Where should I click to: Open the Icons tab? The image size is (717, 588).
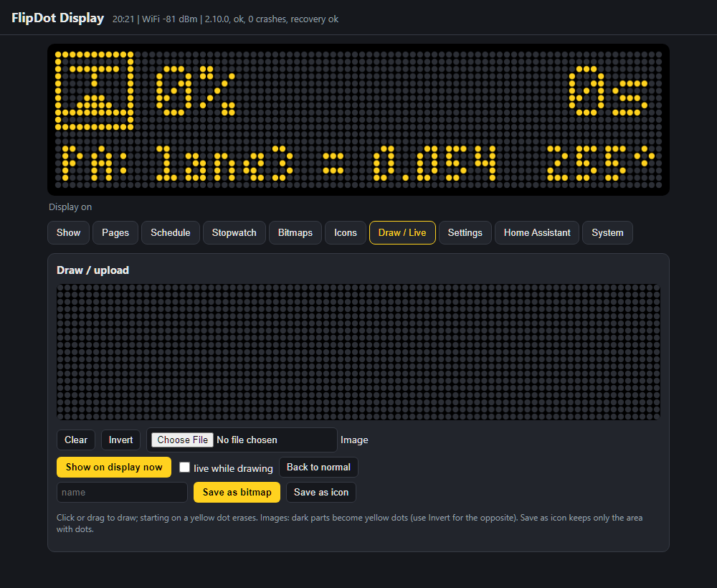[x=346, y=233]
